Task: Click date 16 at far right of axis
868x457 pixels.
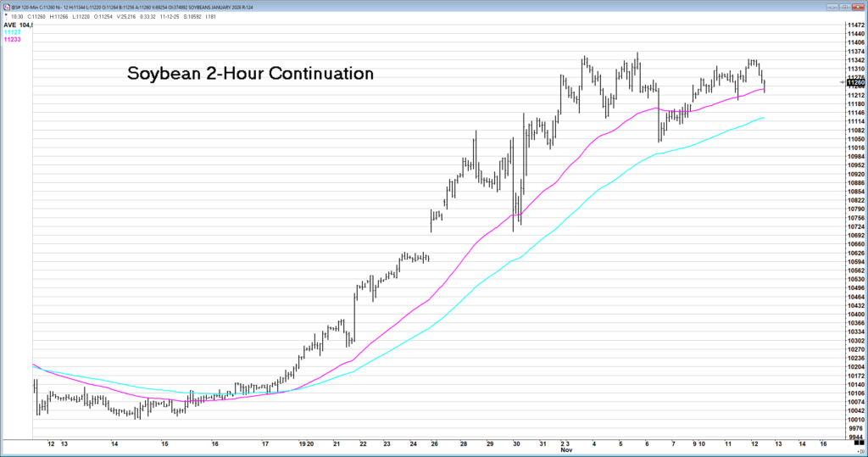Action: tap(823, 443)
